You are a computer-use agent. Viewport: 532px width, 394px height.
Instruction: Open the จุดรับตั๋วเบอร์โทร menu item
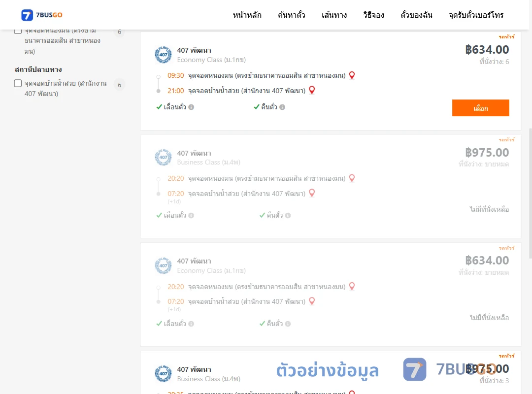tap(476, 15)
